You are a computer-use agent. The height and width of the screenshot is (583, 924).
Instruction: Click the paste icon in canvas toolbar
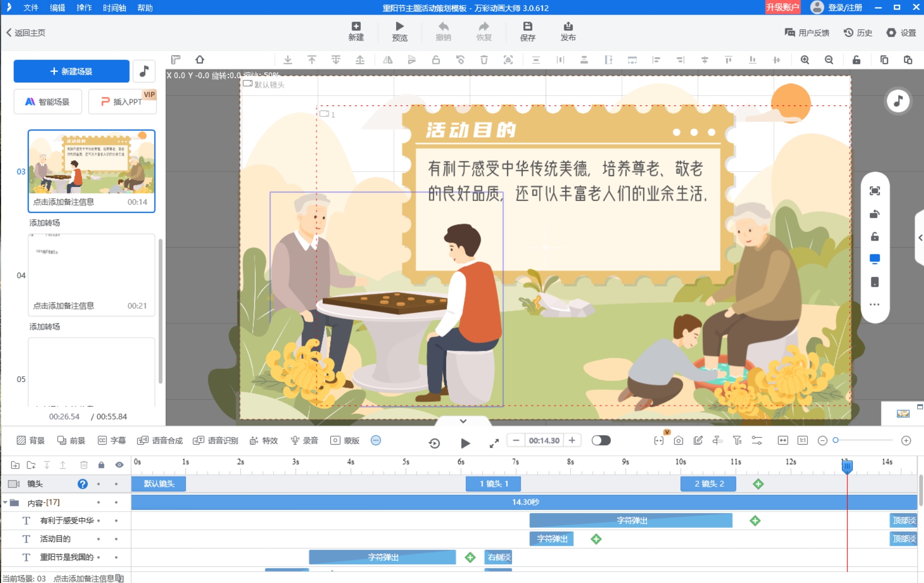908,60
